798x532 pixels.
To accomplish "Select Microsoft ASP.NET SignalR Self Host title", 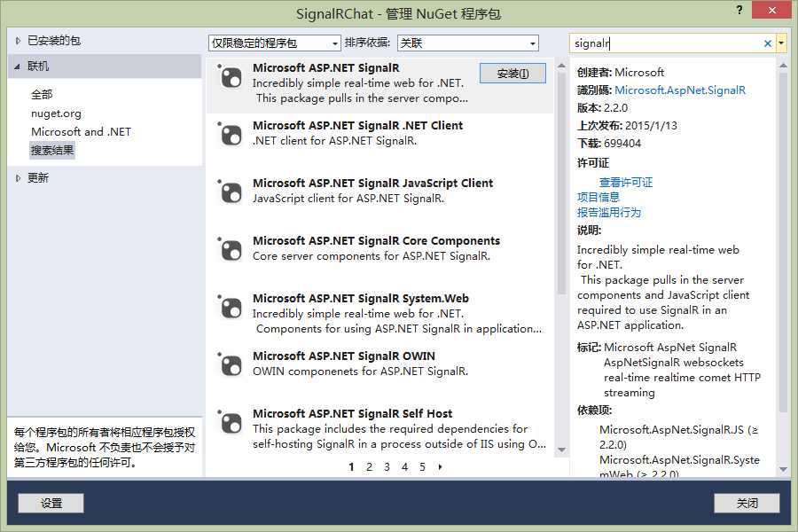I will pyautogui.click(x=352, y=413).
